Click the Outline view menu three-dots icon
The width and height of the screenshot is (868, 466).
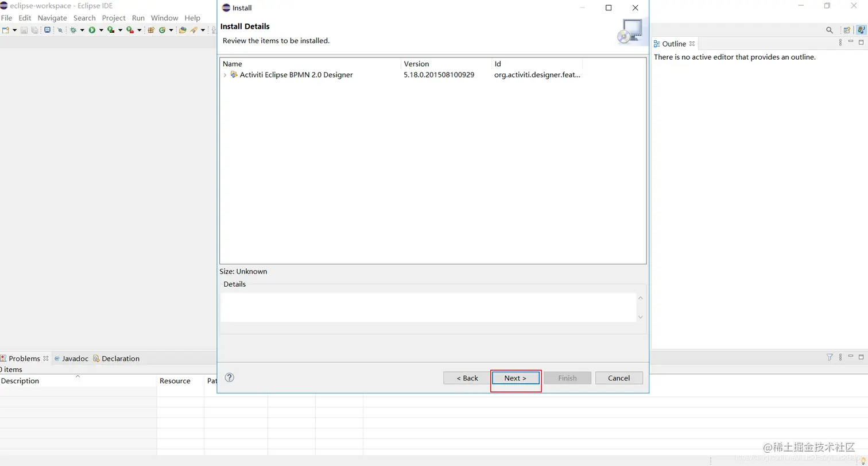[840, 43]
